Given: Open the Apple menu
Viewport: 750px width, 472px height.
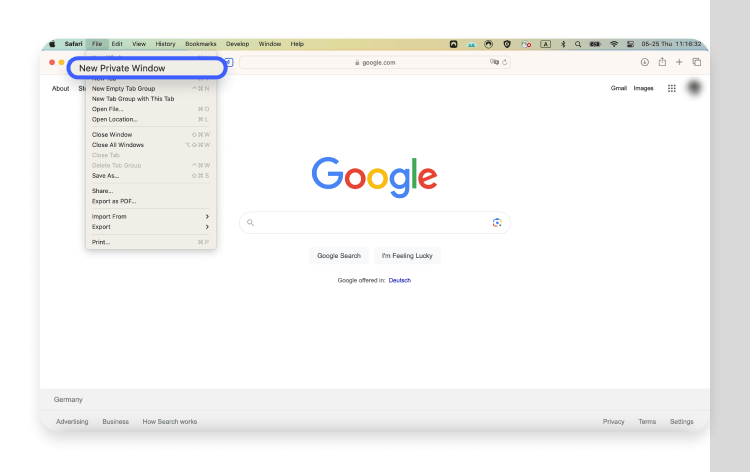Looking at the screenshot, I should coord(53,44).
